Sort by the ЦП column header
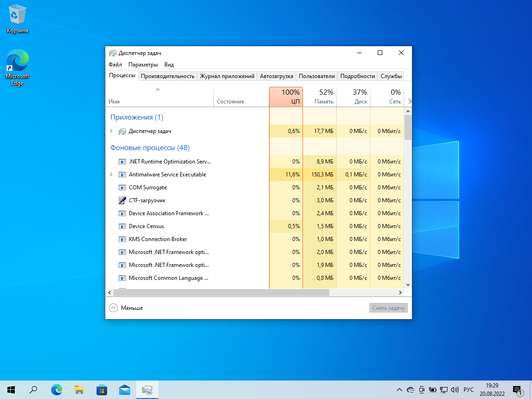 click(286, 97)
